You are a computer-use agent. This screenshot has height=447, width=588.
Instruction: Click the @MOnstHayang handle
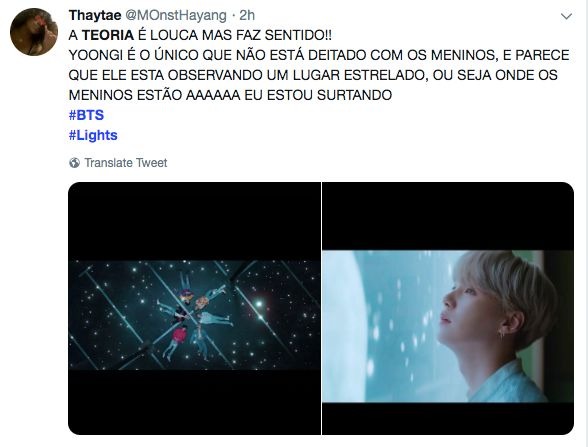tap(175, 15)
